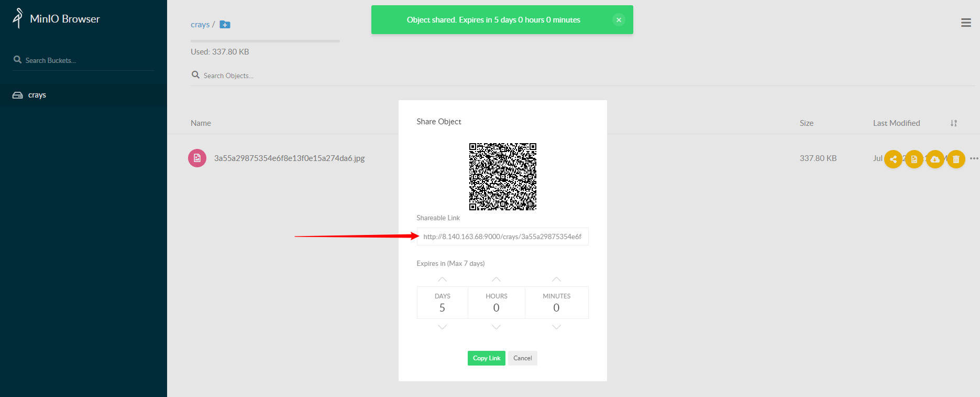Click the Last Modified sort-order icon
Screen dimensions: 980x397
954,123
